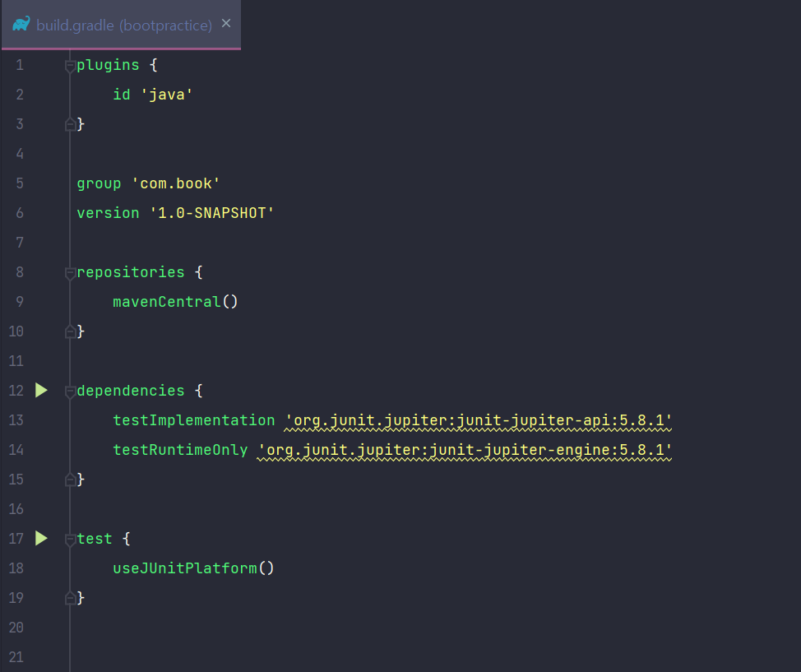
Task: Click mavenCentral() call
Action: (x=175, y=302)
